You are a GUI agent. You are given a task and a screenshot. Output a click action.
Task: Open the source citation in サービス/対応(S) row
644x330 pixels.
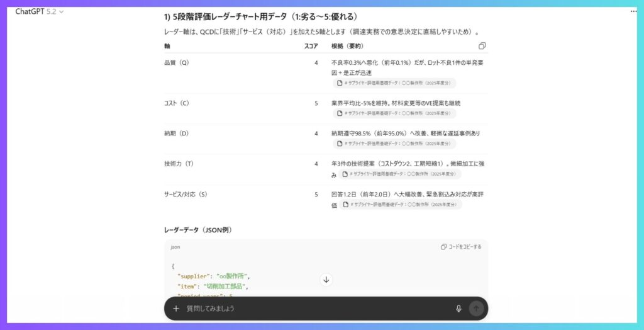[400, 205]
